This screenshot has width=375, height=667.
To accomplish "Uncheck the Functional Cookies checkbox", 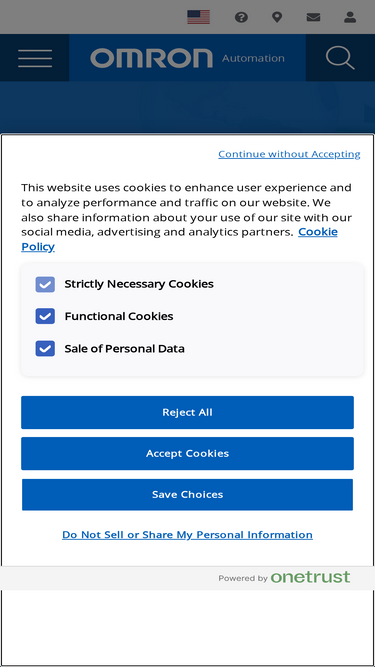I will [x=45, y=316].
